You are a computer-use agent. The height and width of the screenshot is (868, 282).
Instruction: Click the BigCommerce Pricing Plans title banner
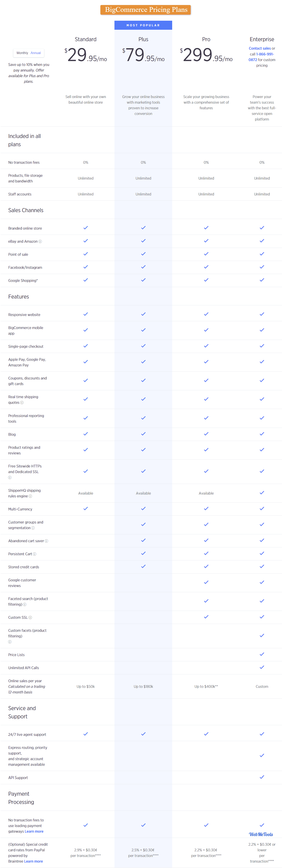pyautogui.click(x=146, y=10)
